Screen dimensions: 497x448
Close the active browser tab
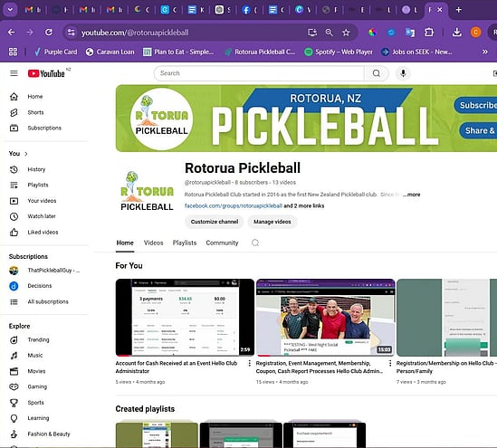tap(440, 10)
